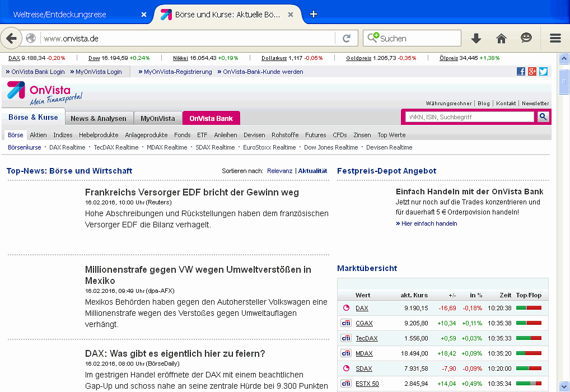The width and height of the screenshot is (570, 392).
Task: Click the Nikkei ticker link
Action: tap(180, 58)
